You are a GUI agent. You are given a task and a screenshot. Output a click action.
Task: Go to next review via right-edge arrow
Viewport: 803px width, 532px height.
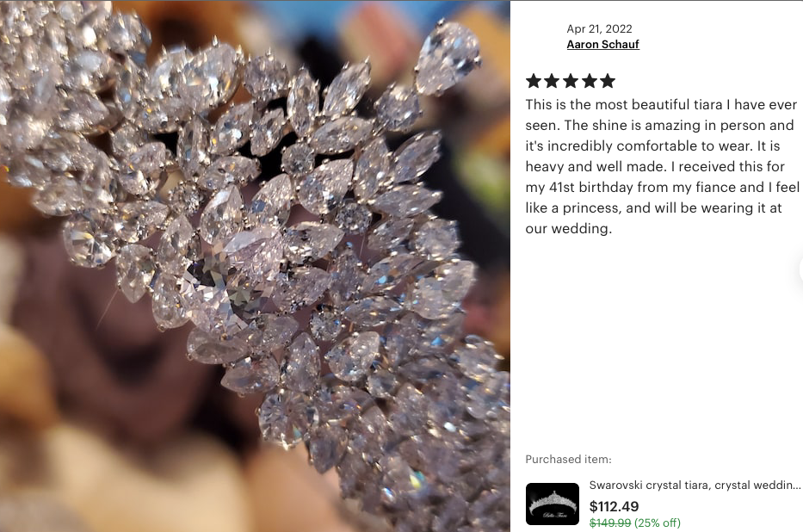800,270
